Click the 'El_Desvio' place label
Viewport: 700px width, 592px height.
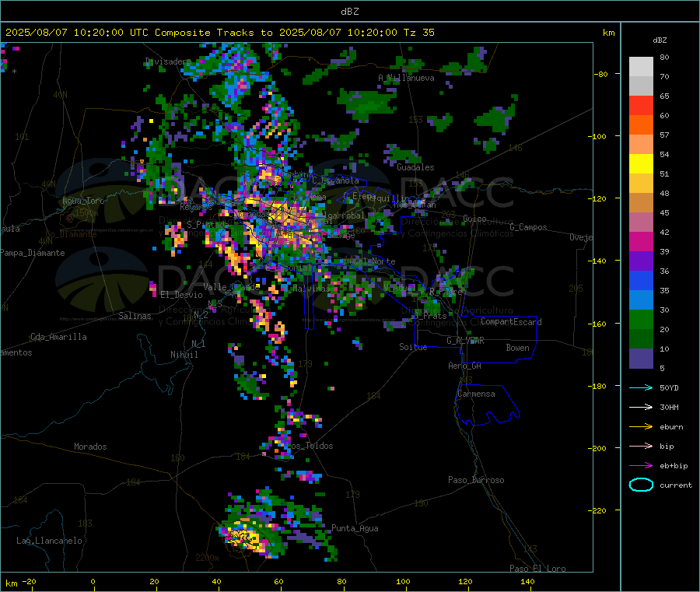point(181,295)
